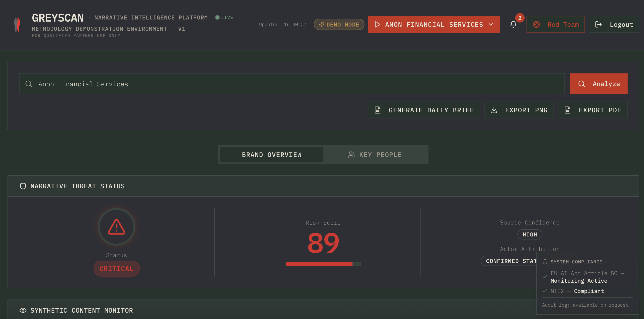Expand the Anon Financial Services dropdown chevron
This screenshot has width=644, height=319.
[491, 24]
